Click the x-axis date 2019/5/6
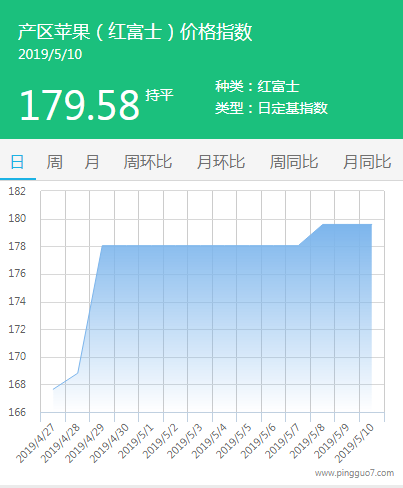The width and height of the screenshot is (403, 488). click(258, 442)
